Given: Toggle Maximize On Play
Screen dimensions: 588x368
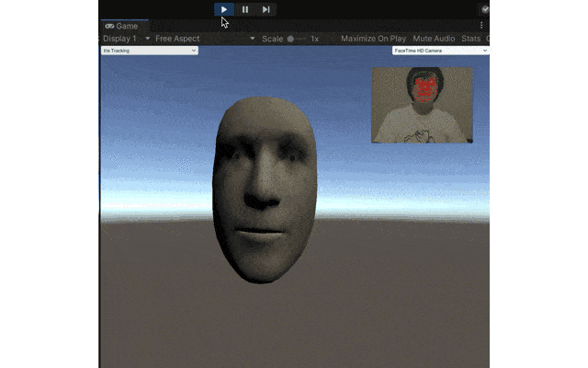Looking at the screenshot, I should pyautogui.click(x=373, y=39).
